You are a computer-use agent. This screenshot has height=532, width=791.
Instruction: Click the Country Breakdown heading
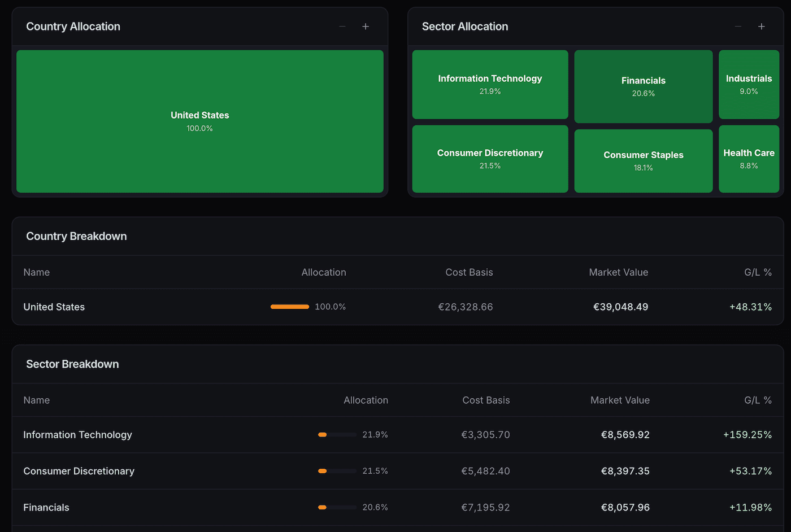click(76, 236)
